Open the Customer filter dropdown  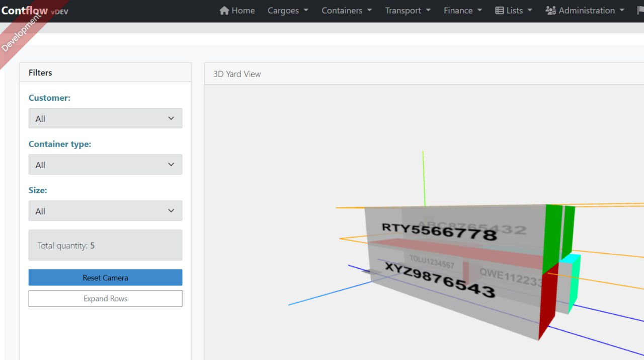pyautogui.click(x=105, y=118)
